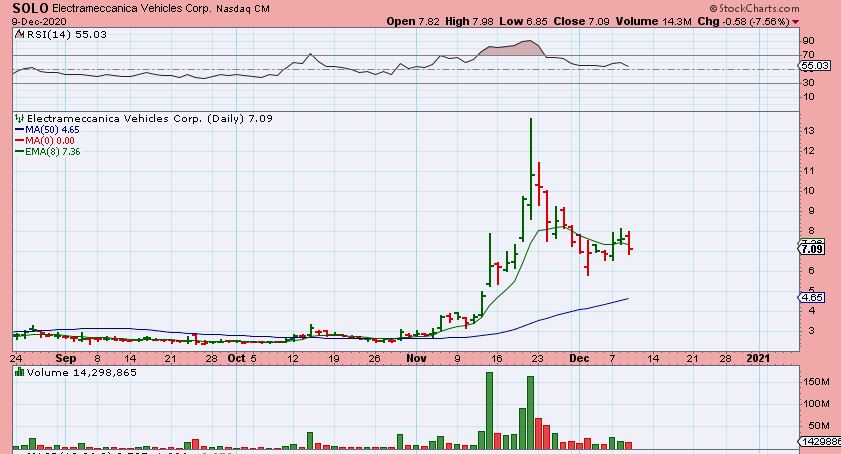Click the 55.03 RSI value tag
The height and width of the screenshot is (454, 841).
(x=814, y=65)
